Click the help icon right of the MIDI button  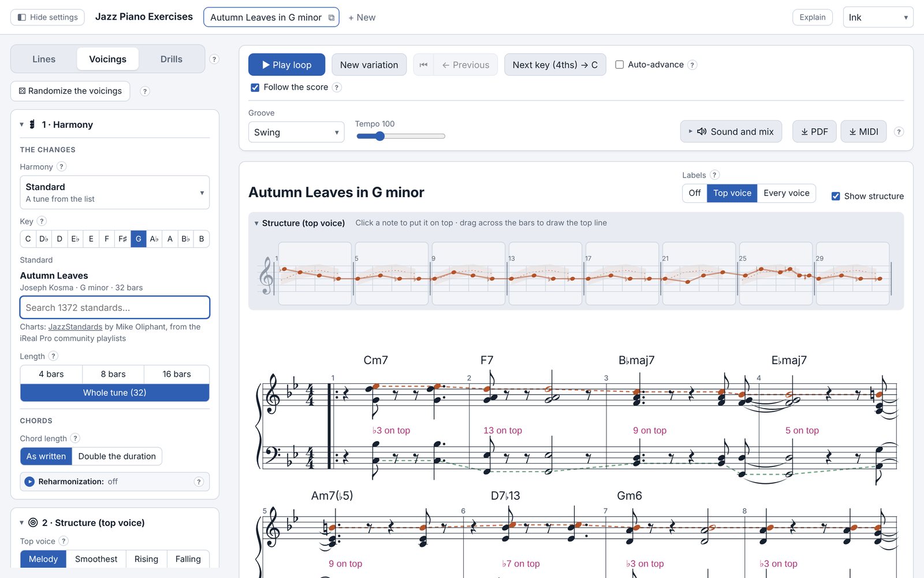[899, 132]
